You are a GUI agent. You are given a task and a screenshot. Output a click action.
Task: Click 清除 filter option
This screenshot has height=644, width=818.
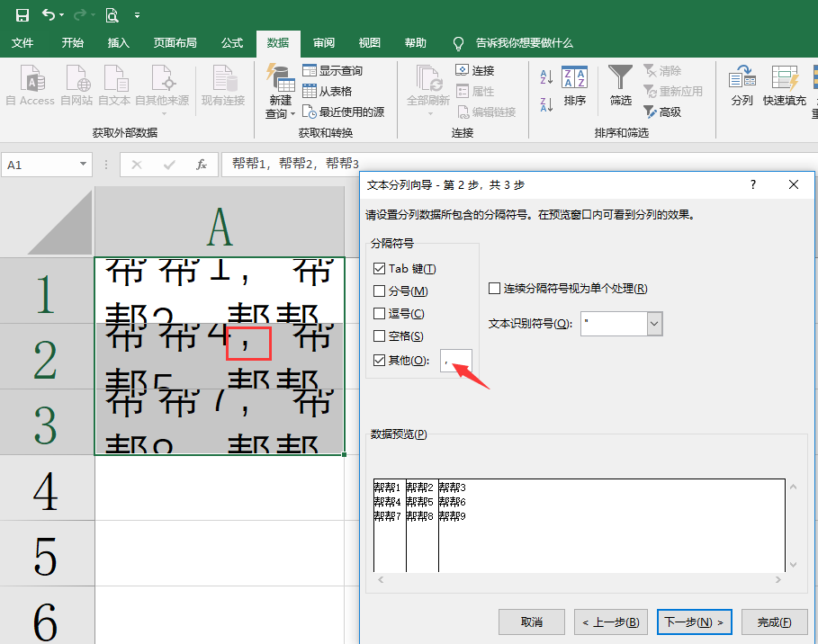662,70
